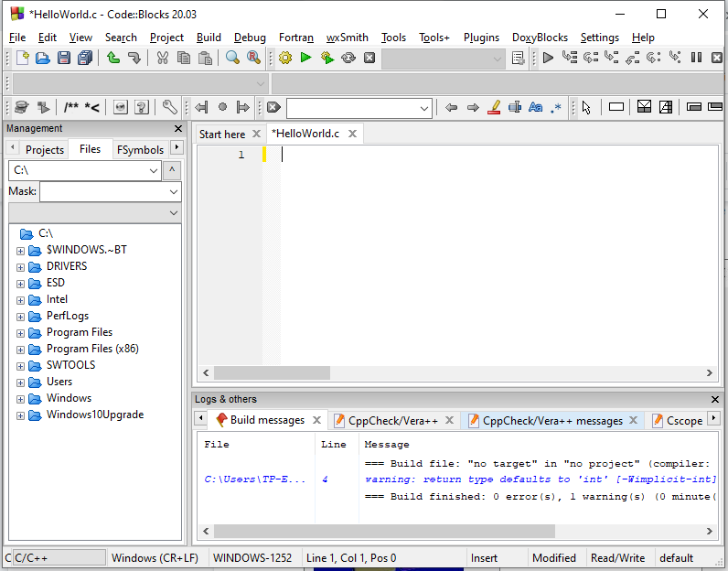This screenshot has width=728, height=571.
Task: Expand the Program Files folder
Action: 20,334
